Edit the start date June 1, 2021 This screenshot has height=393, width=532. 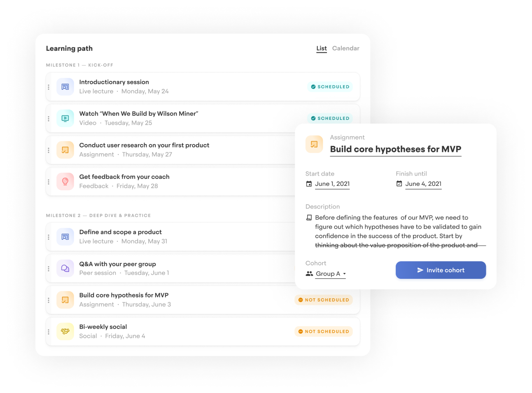[x=332, y=184]
